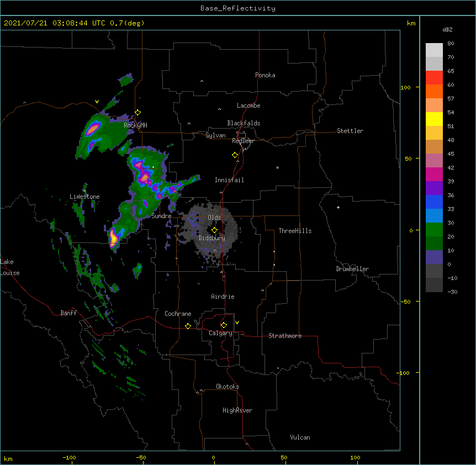The image size is (476, 465).
Task: Click the Airdrie city label
Action: coord(223,297)
